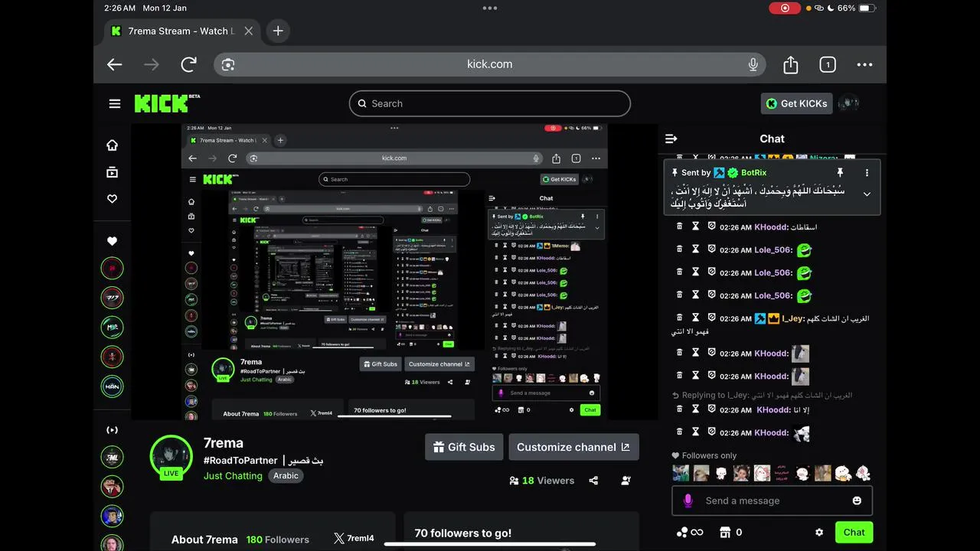
Task: Open BotRix user profile in pin
Action: click(753, 173)
